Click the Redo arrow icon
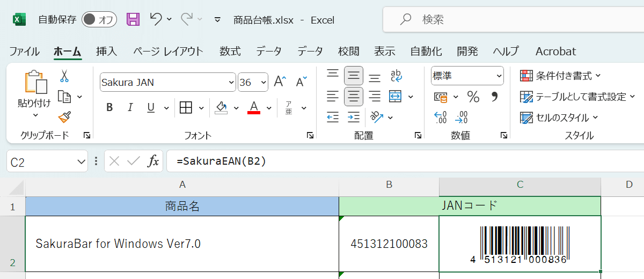This screenshot has width=644, height=279. pyautogui.click(x=187, y=19)
